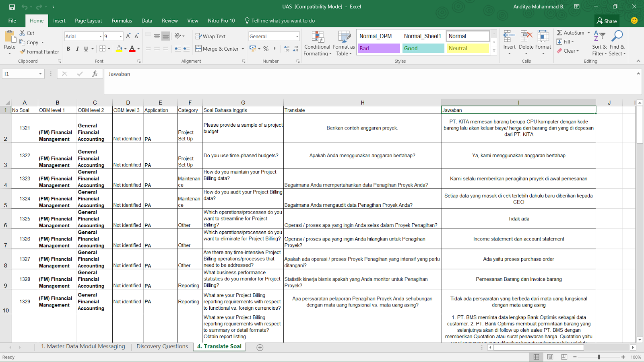Increase the font size

pos(128,36)
